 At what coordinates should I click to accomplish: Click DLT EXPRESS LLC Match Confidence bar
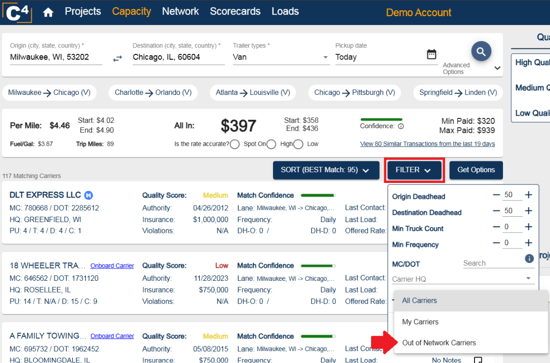click(x=318, y=195)
